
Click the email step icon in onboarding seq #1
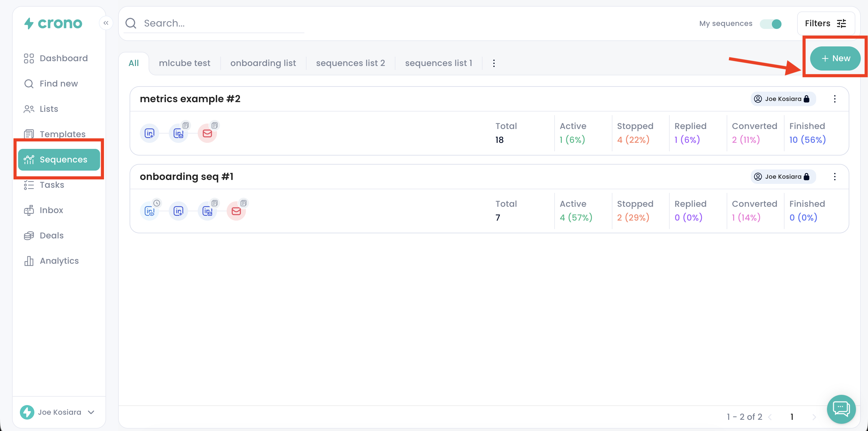point(236,211)
